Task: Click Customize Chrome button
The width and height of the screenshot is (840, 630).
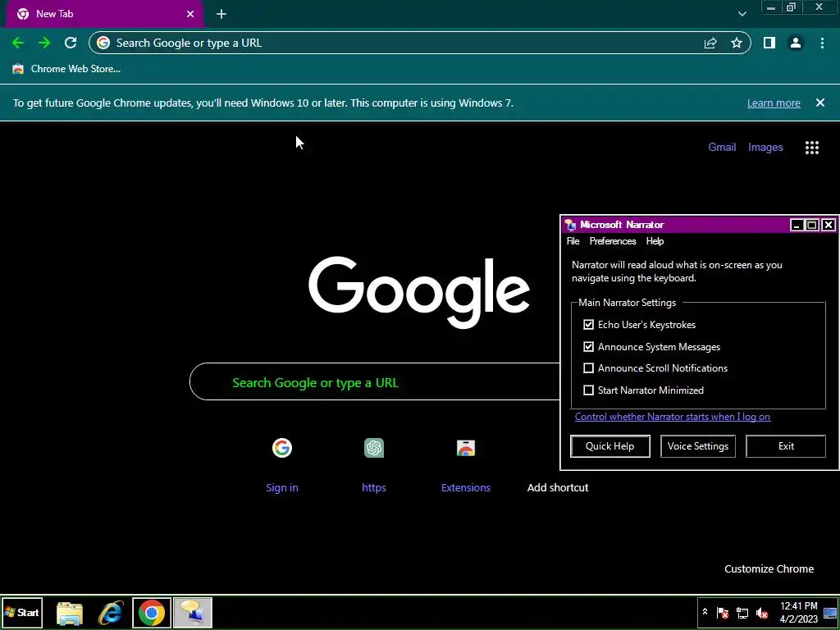Action: pos(769,569)
